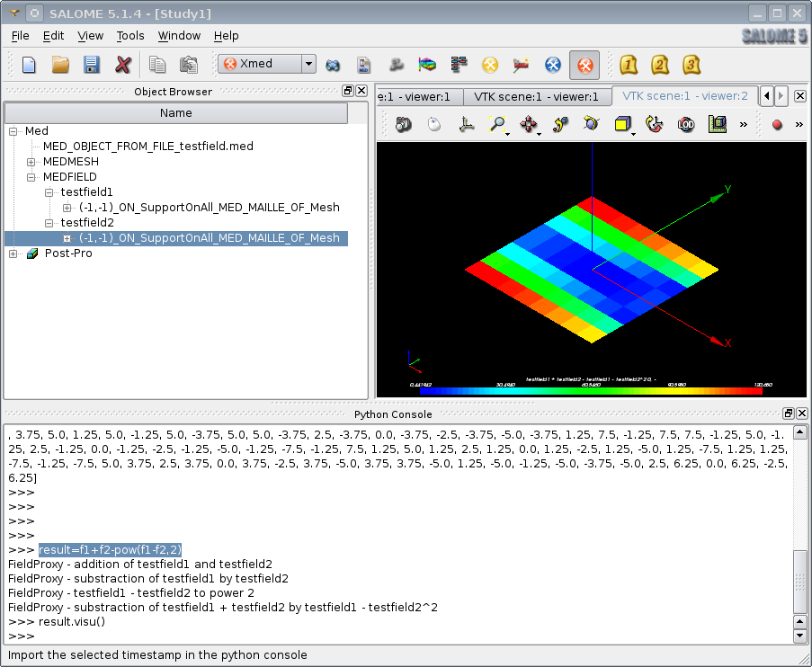
Task: Click the Rotation tool icon
Action: click(x=592, y=124)
